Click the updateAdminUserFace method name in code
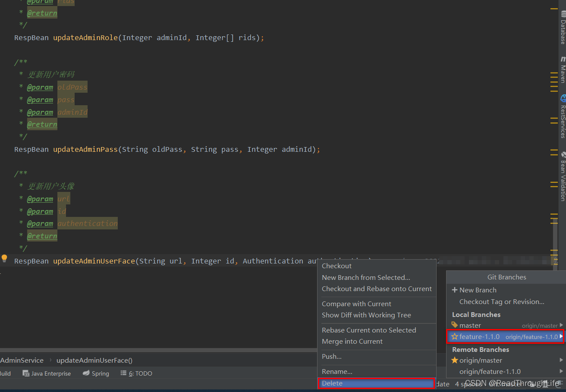The image size is (566, 392). click(94, 261)
